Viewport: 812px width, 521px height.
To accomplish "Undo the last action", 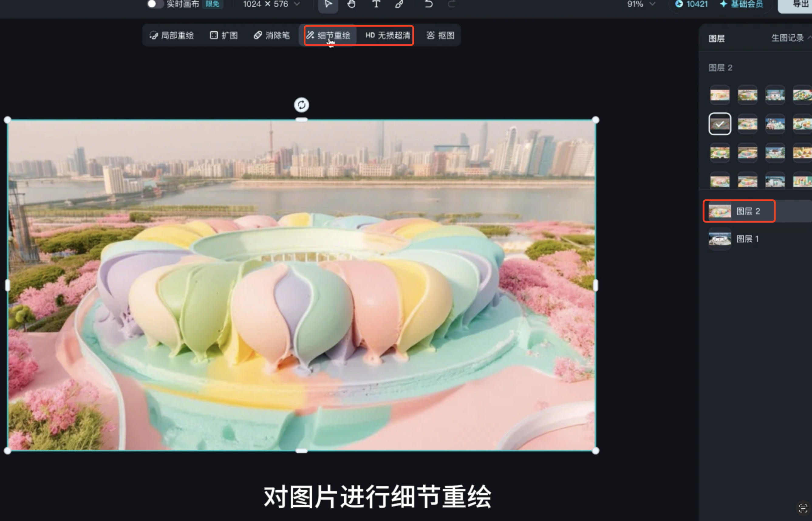I will point(428,4).
